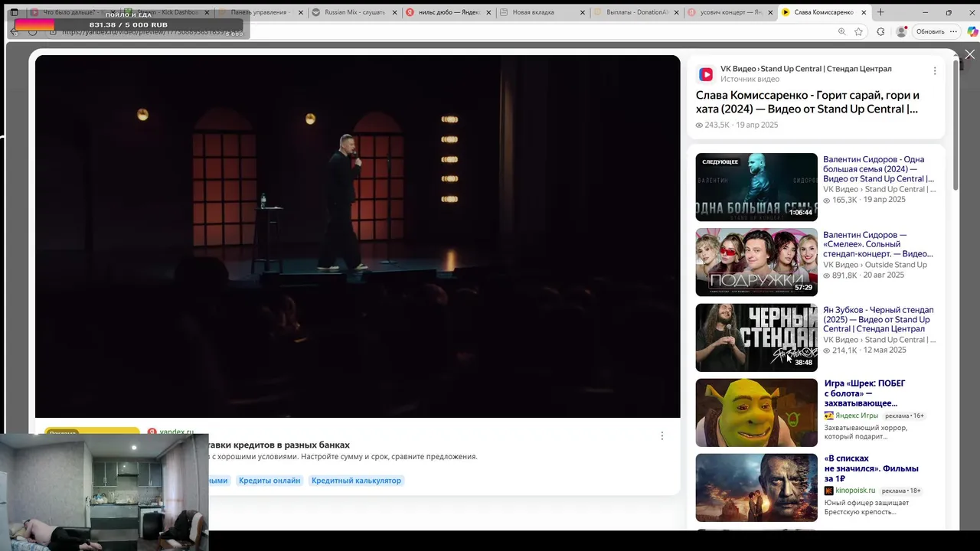Open the ad's three-dot options menu

click(x=662, y=435)
